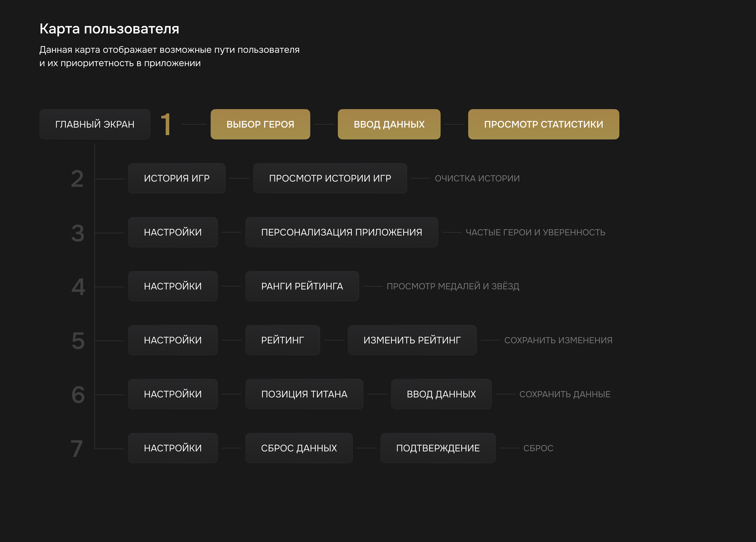
Task: Click the ОЧИСТКА ИСТОРИИ label
Action: pos(477,178)
